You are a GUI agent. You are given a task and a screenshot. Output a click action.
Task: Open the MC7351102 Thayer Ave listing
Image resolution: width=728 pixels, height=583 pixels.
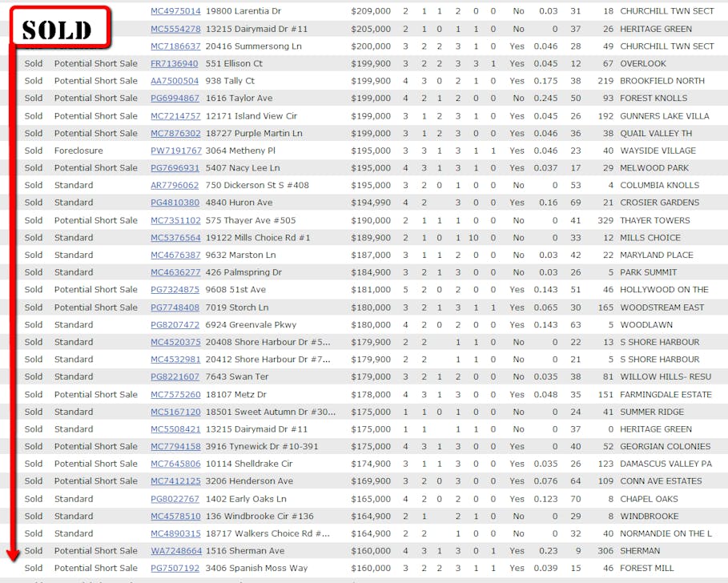pyautogui.click(x=175, y=220)
